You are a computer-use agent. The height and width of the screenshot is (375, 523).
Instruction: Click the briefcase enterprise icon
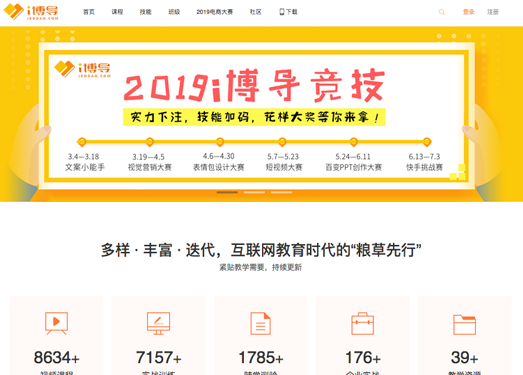[x=363, y=323]
